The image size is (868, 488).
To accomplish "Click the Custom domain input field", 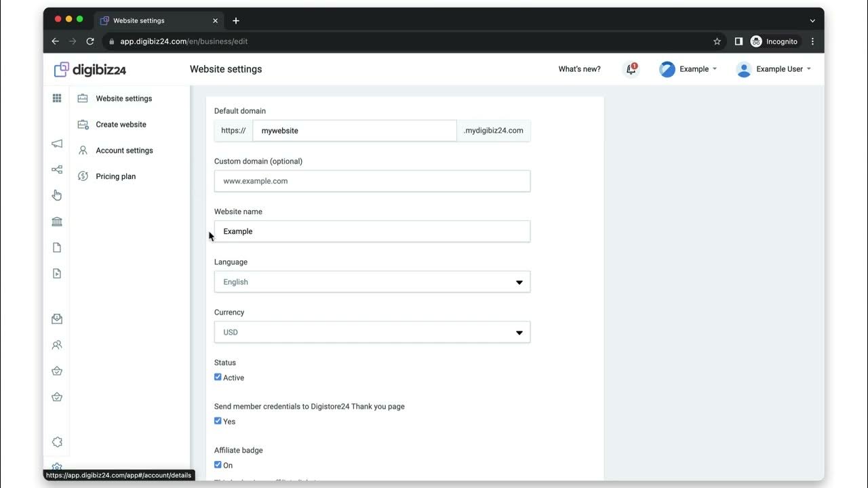I will 372,181.
